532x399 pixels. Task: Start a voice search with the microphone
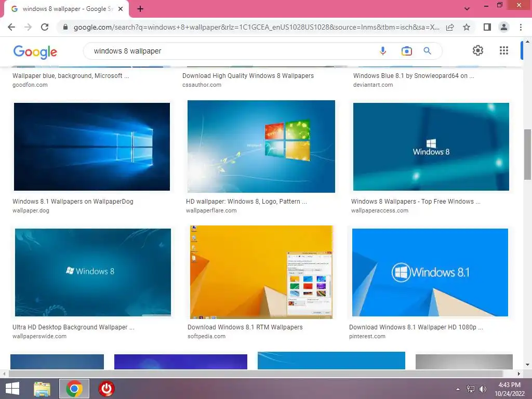pos(383,51)
